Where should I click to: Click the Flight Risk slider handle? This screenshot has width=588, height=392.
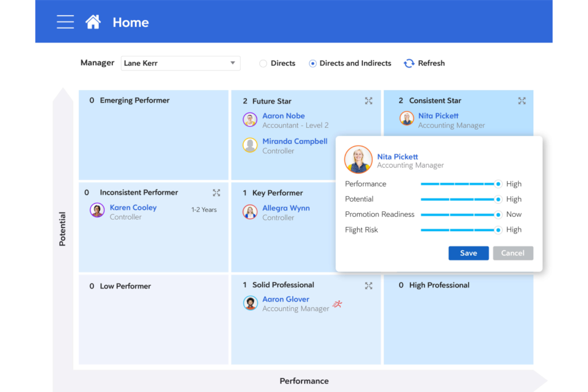click(x=498, y=230)
